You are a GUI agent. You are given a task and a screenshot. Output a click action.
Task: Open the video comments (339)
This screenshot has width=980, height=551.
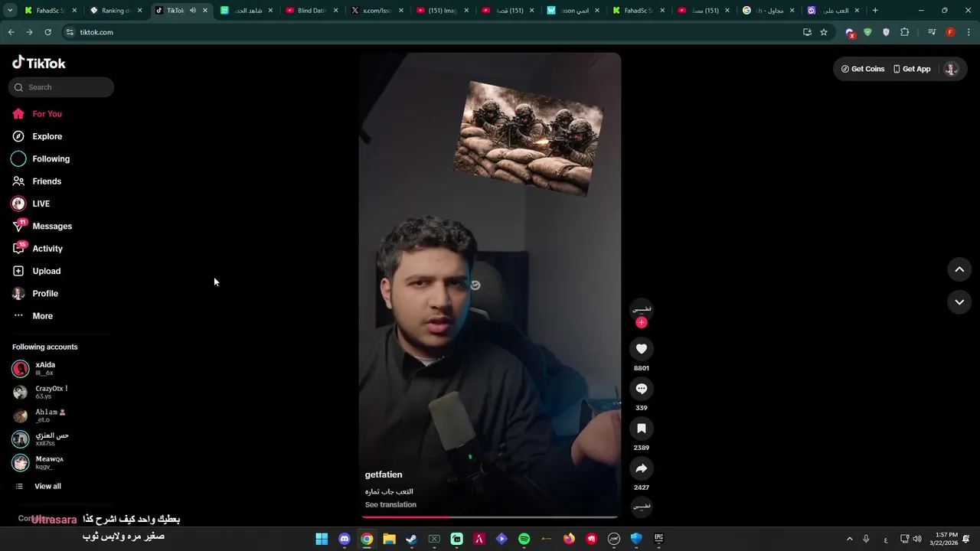pos(642,389)
